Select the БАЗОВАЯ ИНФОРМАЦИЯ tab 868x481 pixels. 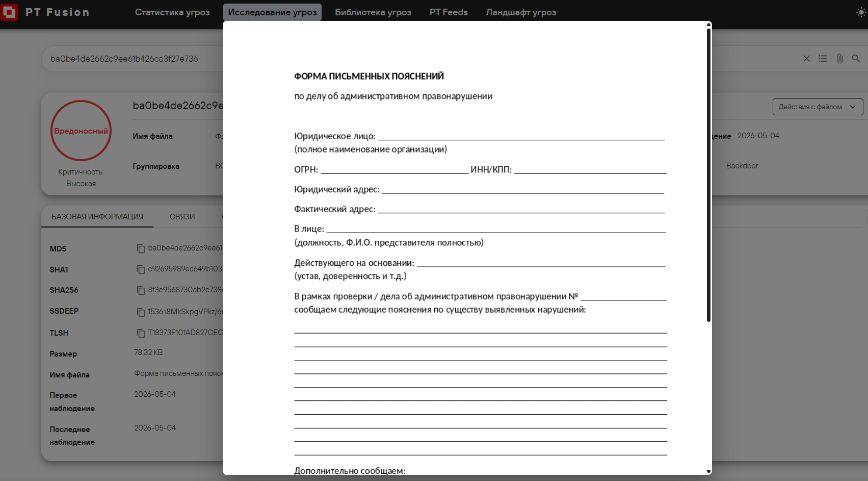(x=97, y=217)
